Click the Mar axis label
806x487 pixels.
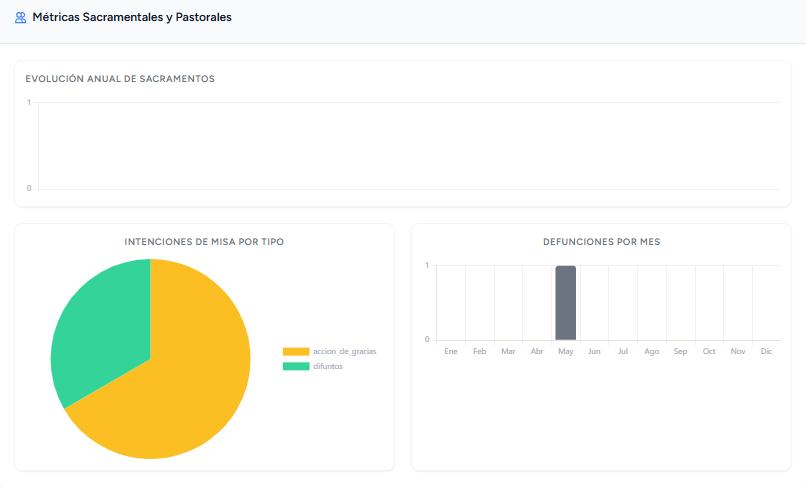(508, 351)
